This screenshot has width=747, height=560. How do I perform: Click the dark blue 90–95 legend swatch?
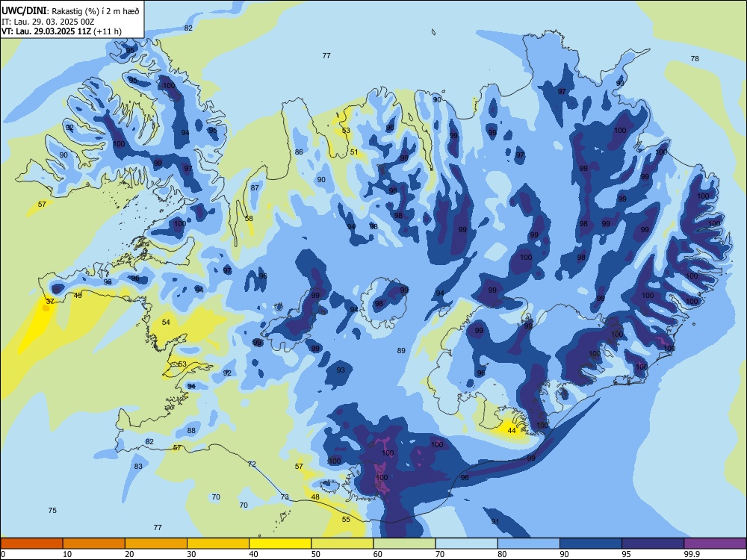[x=591, y=544]
